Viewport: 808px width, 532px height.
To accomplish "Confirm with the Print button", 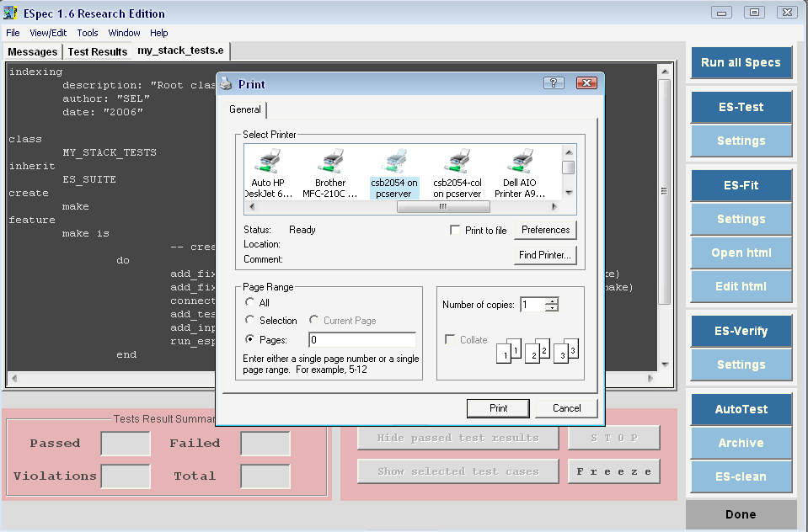I will (x=498, y=408).
